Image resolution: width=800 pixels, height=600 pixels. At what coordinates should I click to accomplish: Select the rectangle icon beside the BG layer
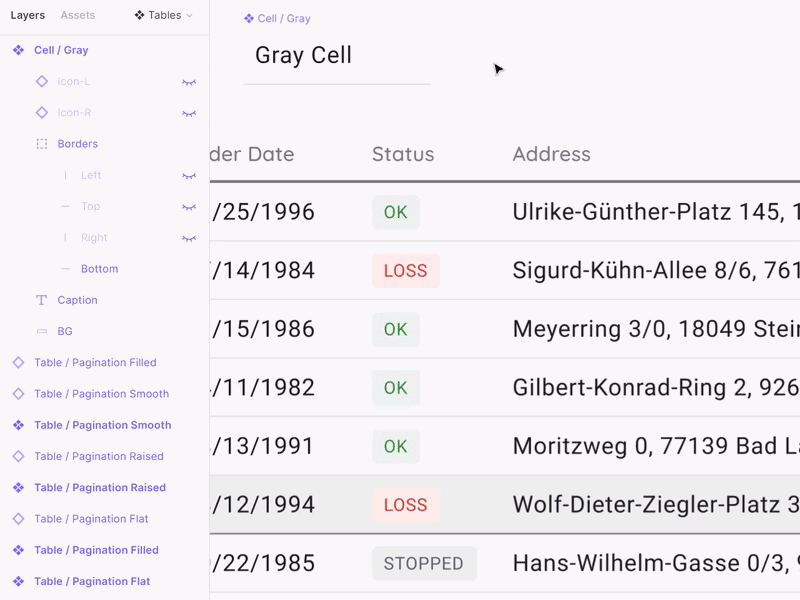pyautogui.click(x=42, y=330)
